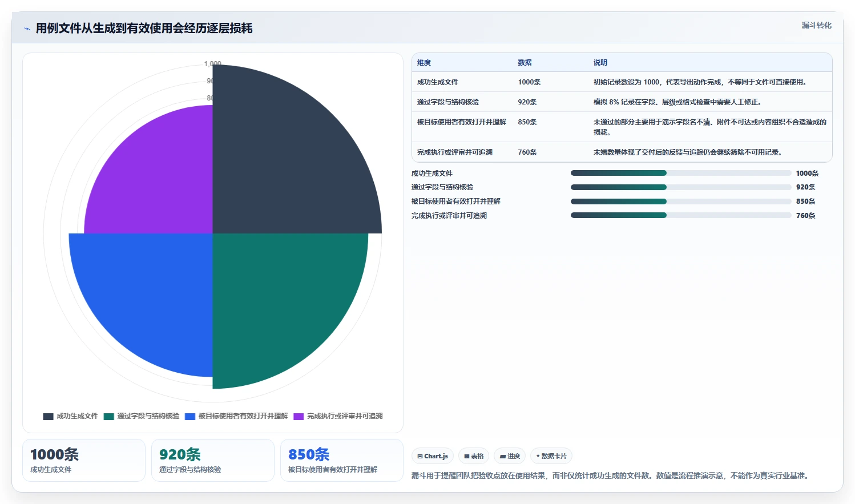Toggle the 成功生成文件 legend swatch

(x=48, y=416)
